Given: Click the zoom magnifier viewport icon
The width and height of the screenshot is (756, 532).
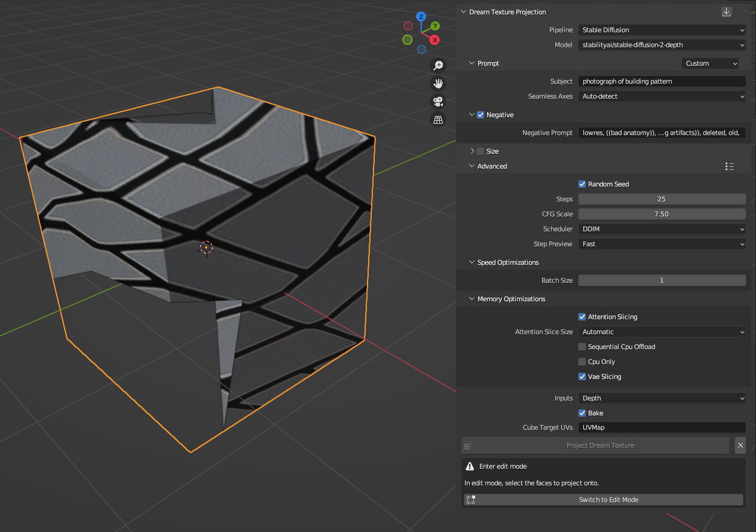Looking at the screenshot, I should [x=438, y=65].
